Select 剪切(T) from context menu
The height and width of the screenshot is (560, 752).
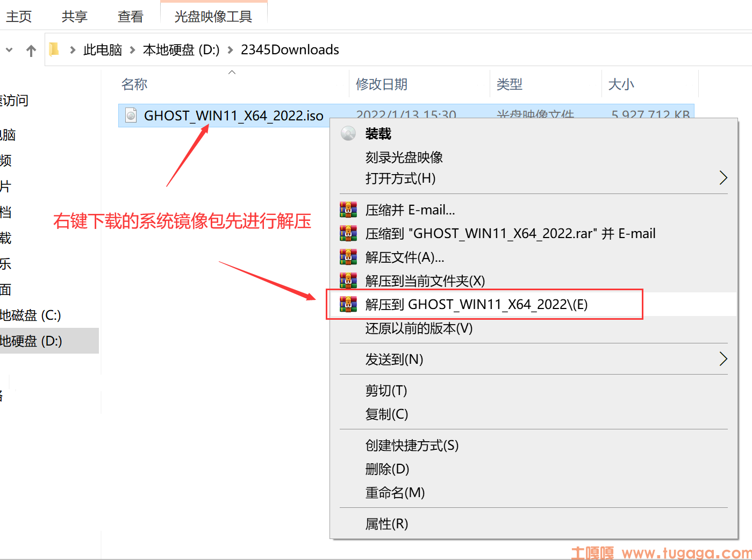pos(386,390)
